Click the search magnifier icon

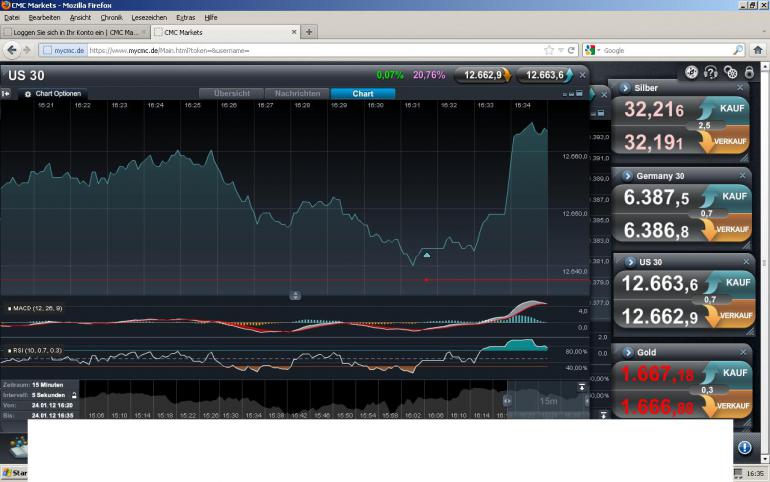point(738,50)
